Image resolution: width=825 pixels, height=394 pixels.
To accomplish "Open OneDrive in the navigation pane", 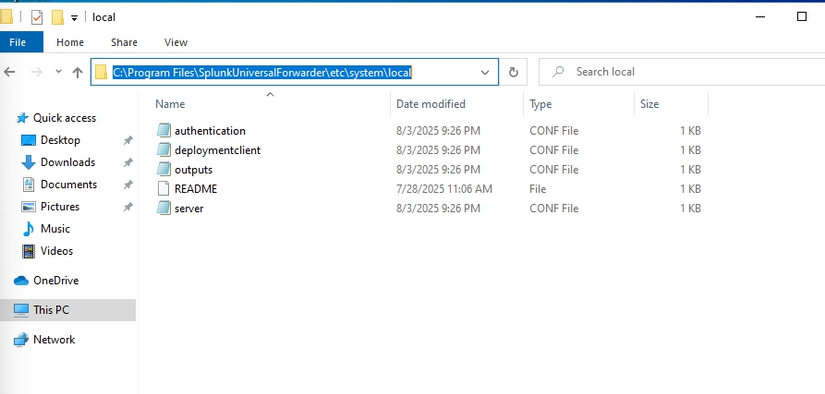I will pos(56,280).
